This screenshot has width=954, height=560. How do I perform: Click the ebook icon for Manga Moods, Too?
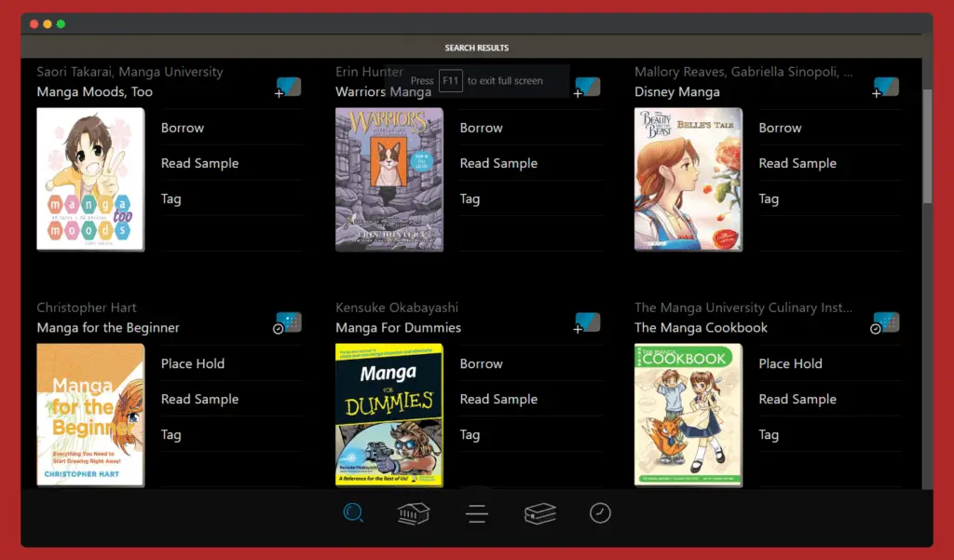click(289, 87)
